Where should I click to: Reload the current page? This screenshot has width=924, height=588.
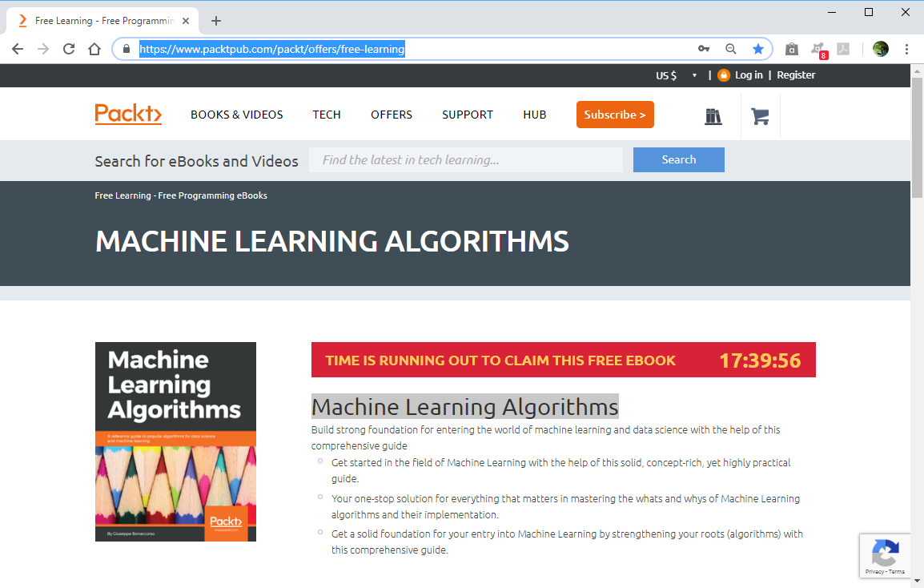click(x=69, y=49)
